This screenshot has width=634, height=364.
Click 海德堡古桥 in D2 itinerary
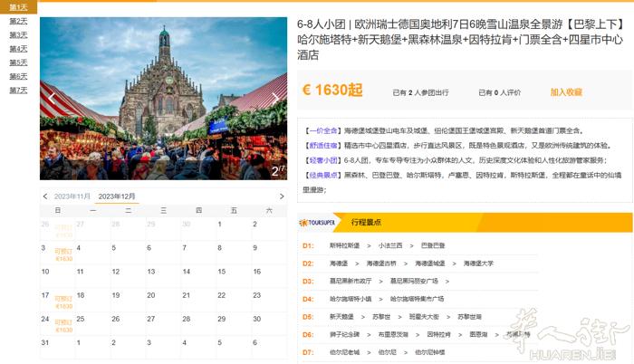[x=381, y=263]
